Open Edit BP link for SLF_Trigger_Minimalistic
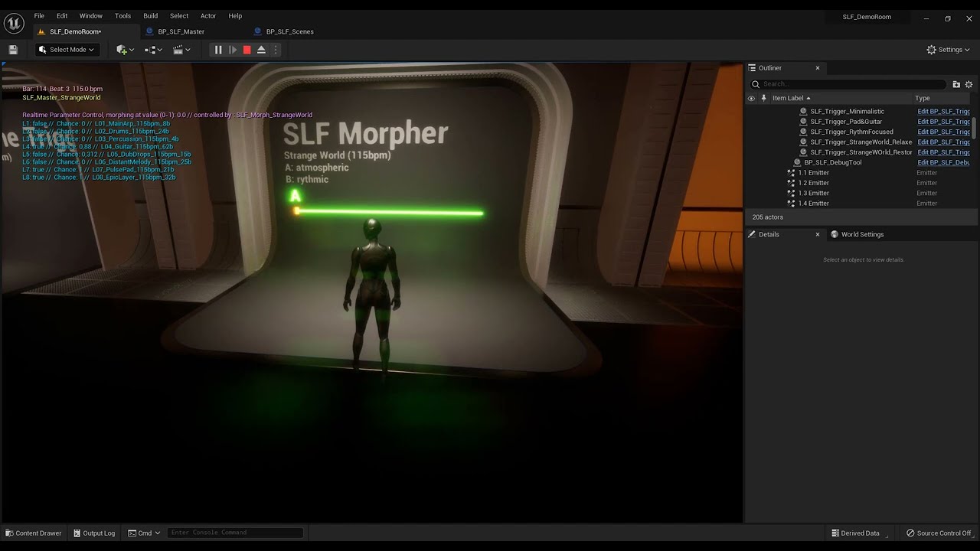 [943, 112]
